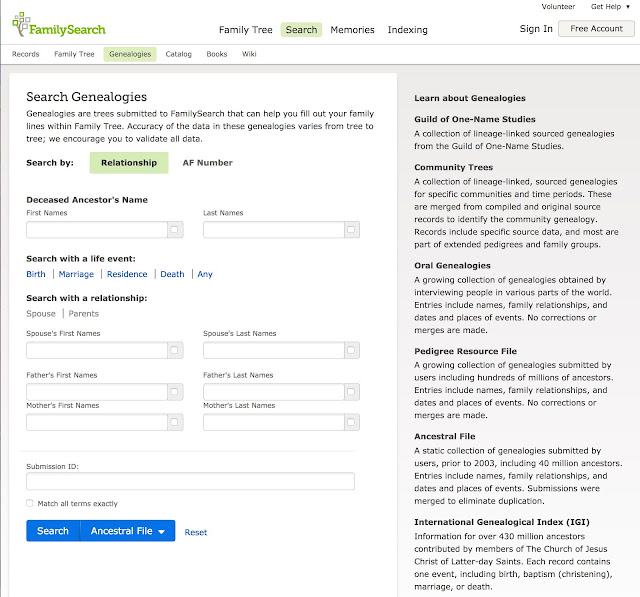Toggle exact match for Father's Last Names
Image resolution: width=640 pixels, height=597 pixels.
[351, 392]
